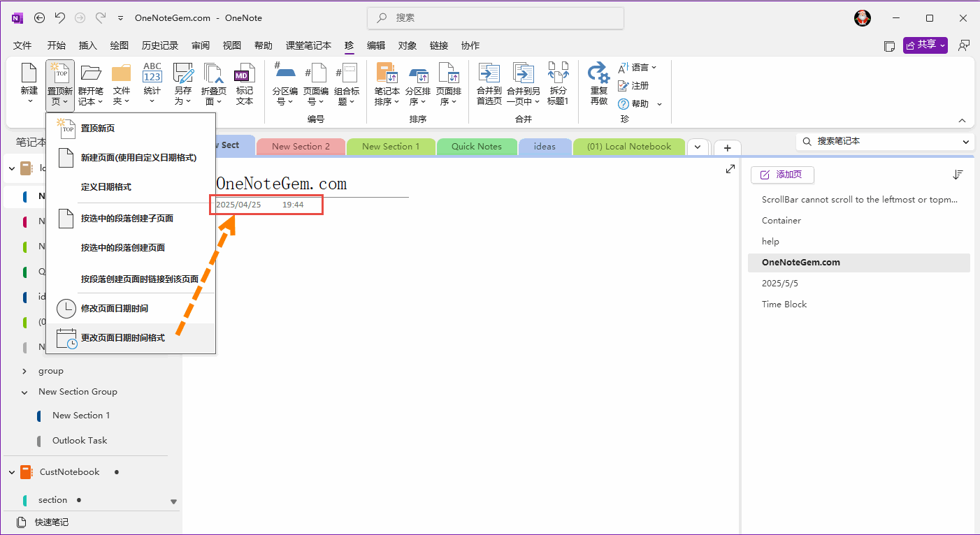Switch to (01) Local Notebook tab
The height and width of the screenshot is (535, 980).
[629, 147]
